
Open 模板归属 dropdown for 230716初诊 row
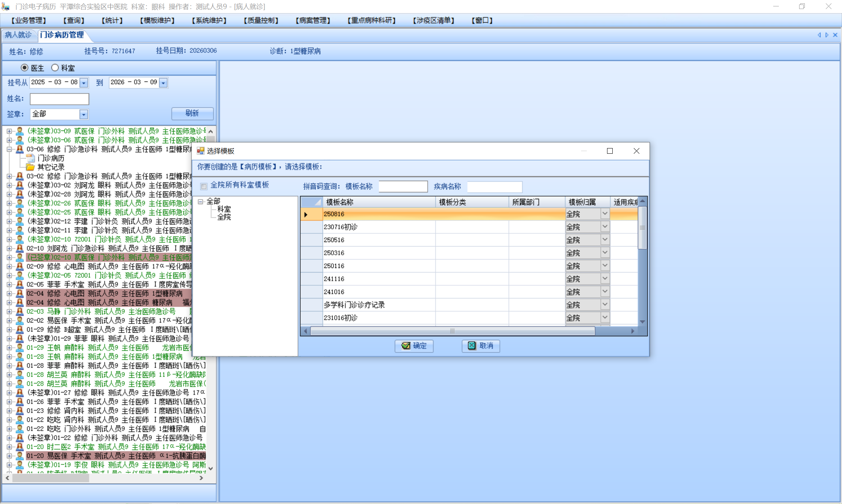604,227
